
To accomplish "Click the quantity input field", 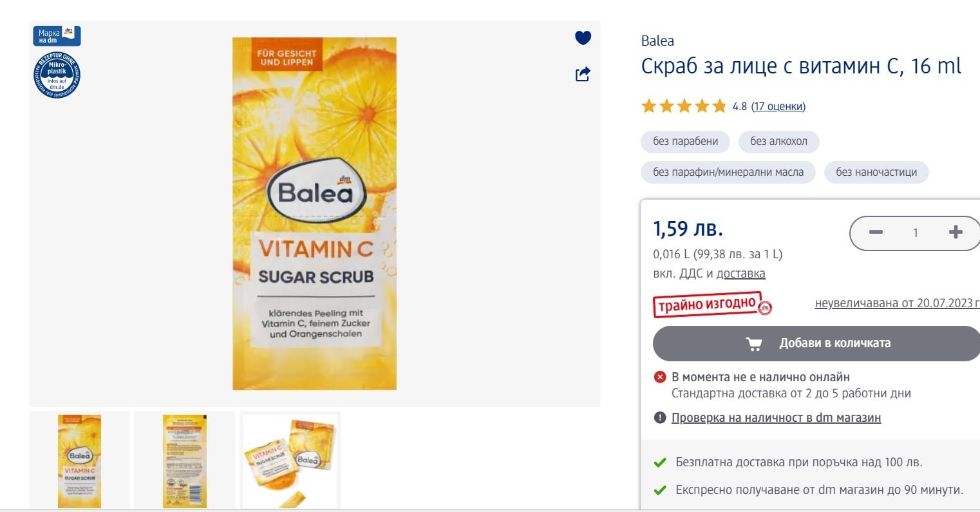I will pyautogui.click(x=915, y=233).
